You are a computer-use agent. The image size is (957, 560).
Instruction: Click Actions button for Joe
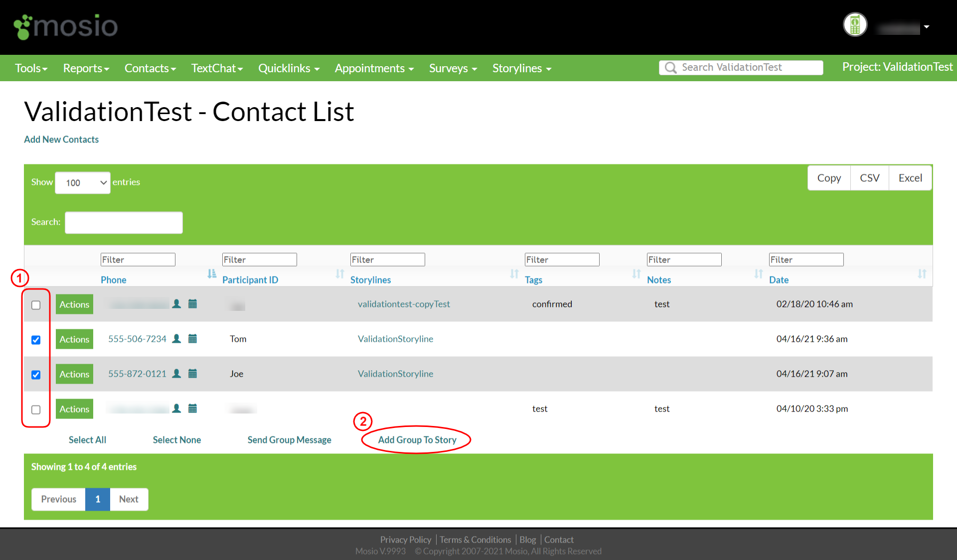tap(74, 374)
